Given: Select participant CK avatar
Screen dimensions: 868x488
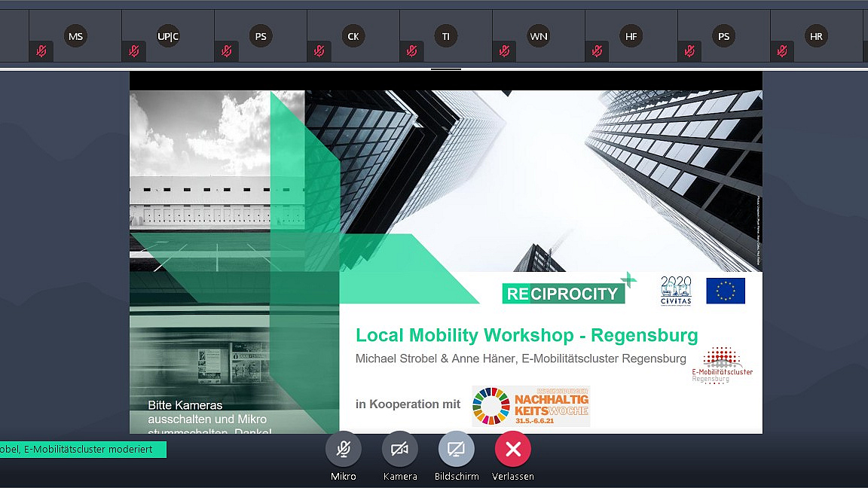Looking at the screenshot, I should (353, 36).
